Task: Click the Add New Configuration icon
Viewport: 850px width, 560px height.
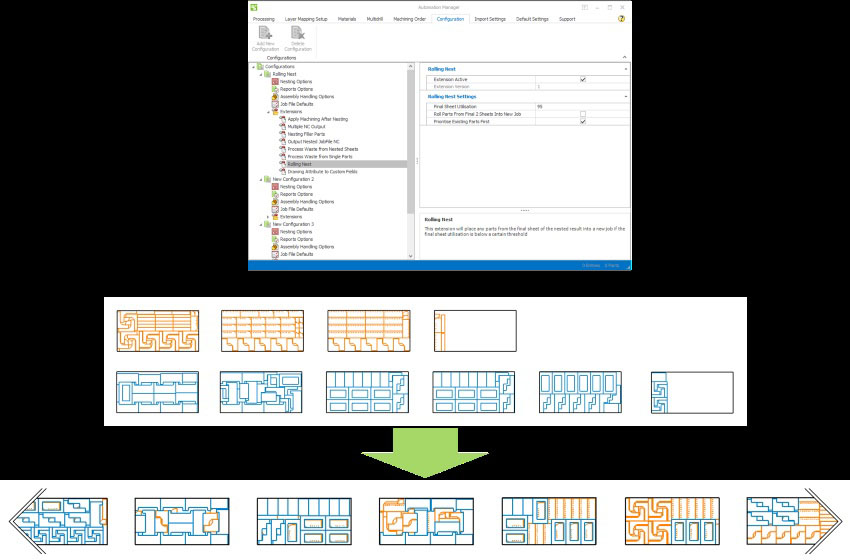Action: [265, 37]
